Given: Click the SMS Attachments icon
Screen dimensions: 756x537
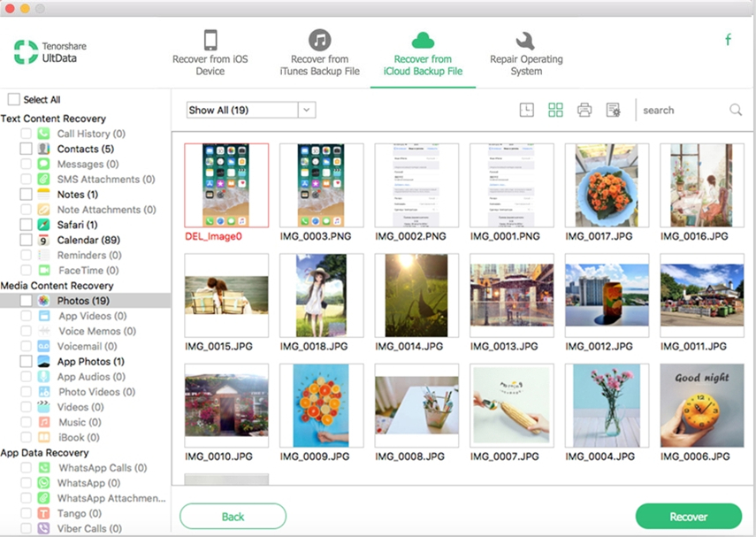Looking at the screenshot, I should [x=44, y=179].
